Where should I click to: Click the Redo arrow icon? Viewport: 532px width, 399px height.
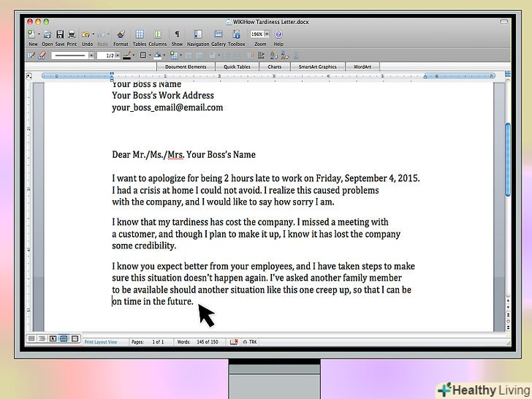point(101,34)
